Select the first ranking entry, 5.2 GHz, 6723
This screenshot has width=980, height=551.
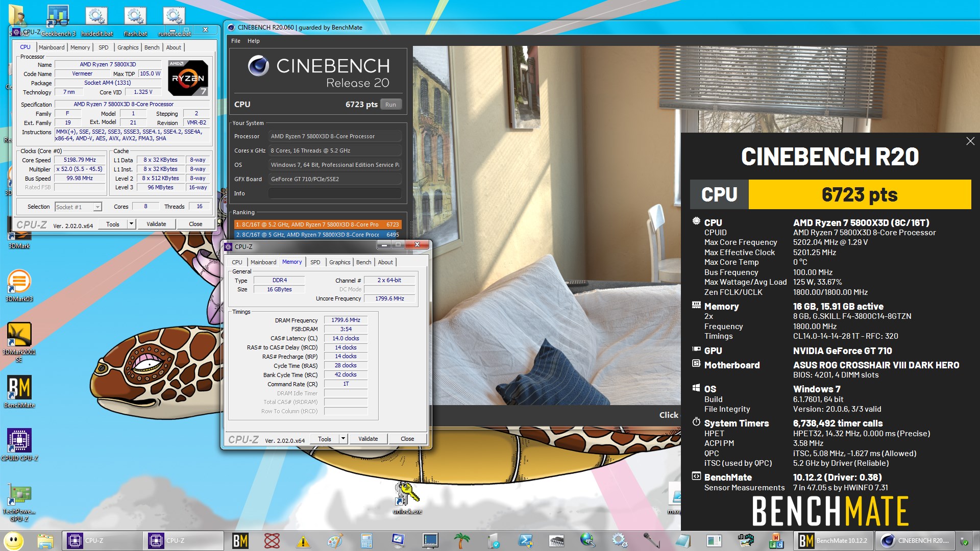point(317,224)
